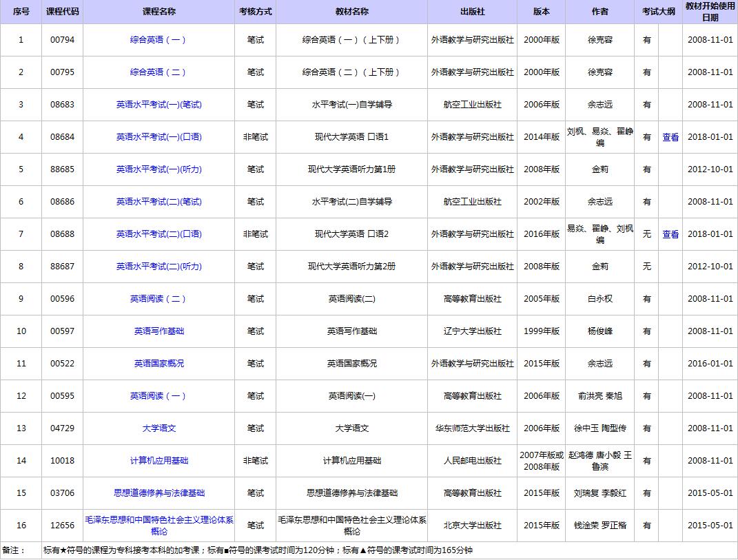This screenshot has width=738, height=560.
Task: View exam outline 查看 link for course 08684
Action: click(670, 137)
